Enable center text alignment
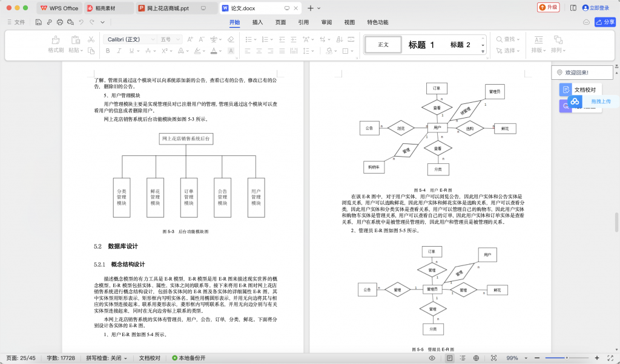Viewport: 620px width, 364px height. pos(259,51)
